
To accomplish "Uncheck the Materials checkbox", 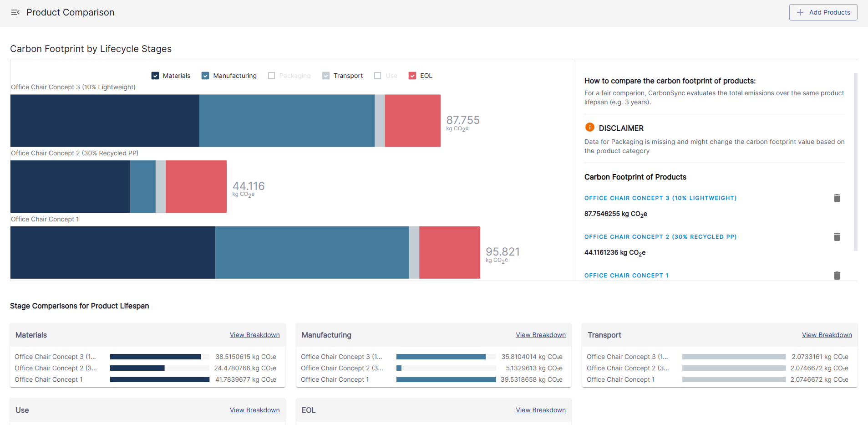I will coord(155,76).
